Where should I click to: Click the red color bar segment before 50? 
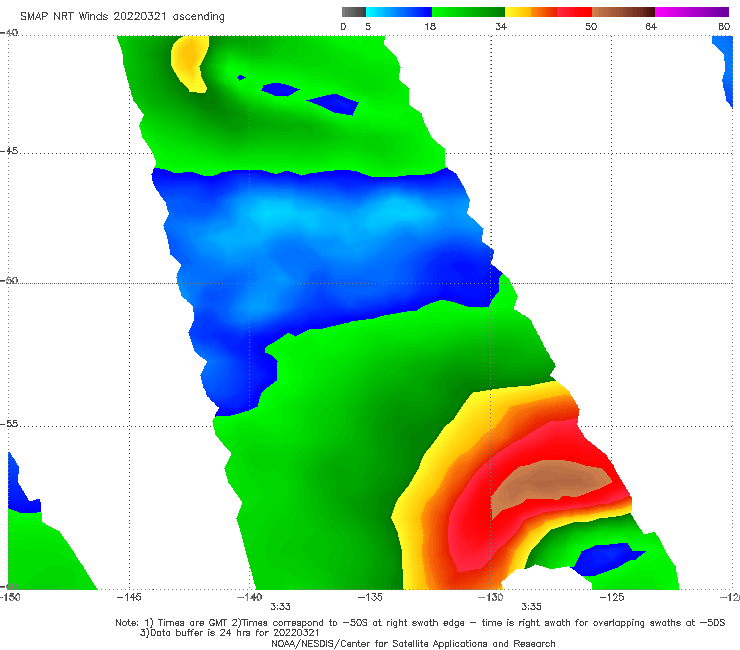pyautogui.click(x=574, y=12)
